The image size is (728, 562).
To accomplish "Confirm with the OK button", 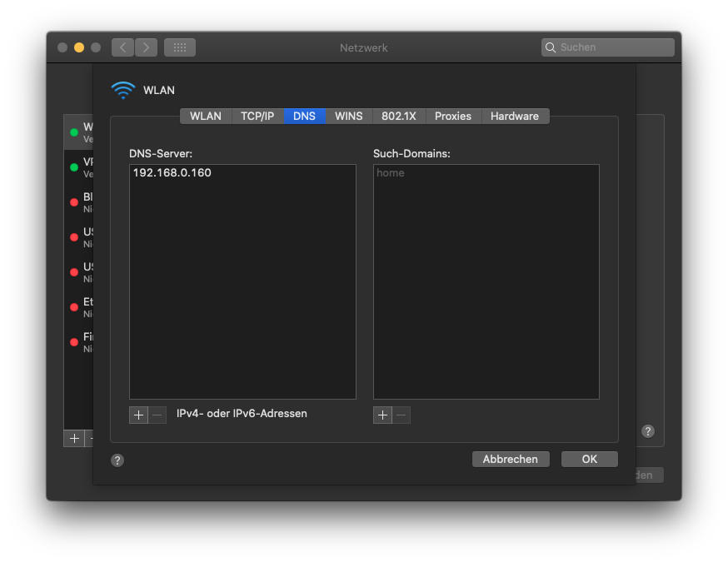I will [589, 459].
